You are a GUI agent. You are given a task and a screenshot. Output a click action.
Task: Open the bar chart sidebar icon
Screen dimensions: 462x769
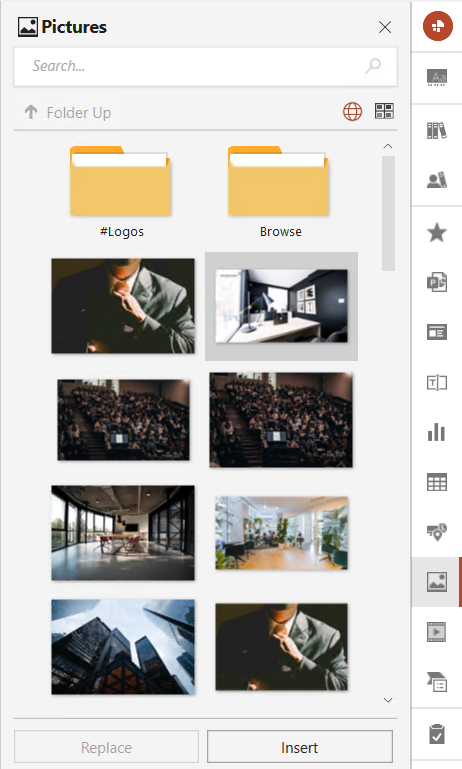click(436, 432)
